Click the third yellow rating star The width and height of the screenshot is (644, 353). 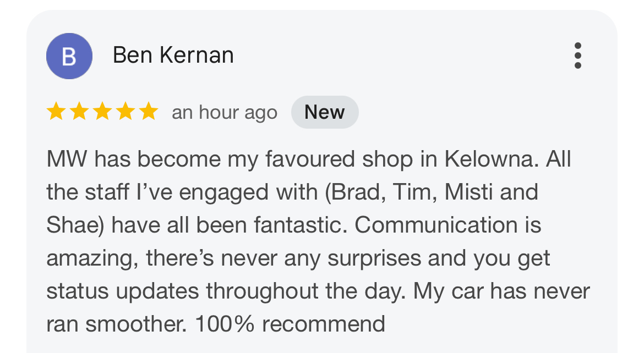tap(102, 112)
